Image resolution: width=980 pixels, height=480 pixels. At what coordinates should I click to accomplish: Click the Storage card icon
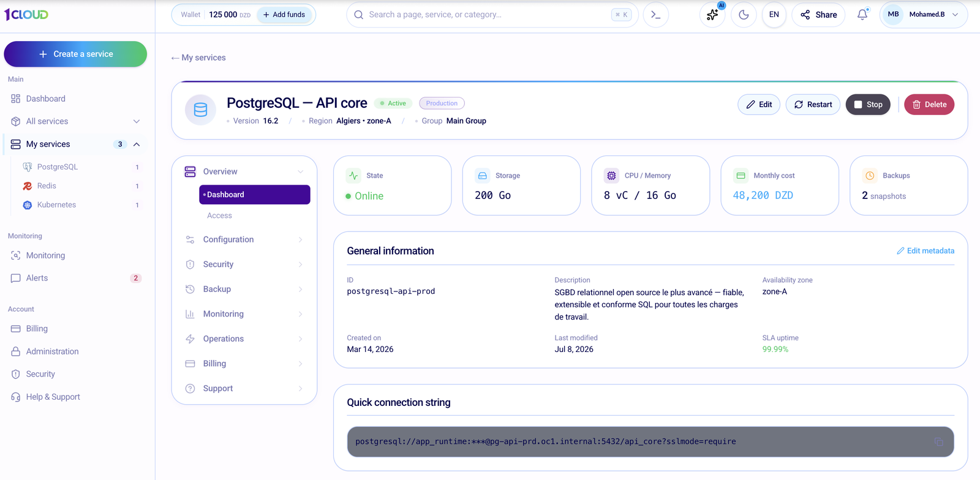pos(483,176)
